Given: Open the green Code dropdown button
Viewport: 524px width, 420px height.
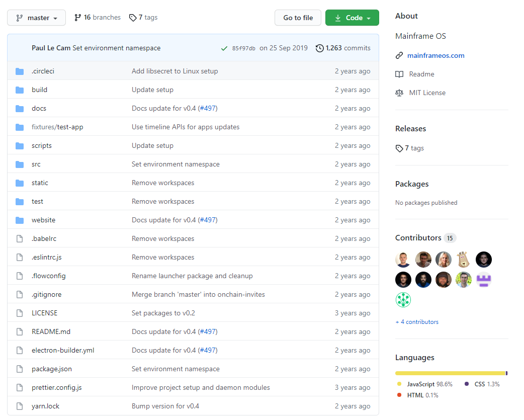Looking at the screenshot, I should 352,18.
